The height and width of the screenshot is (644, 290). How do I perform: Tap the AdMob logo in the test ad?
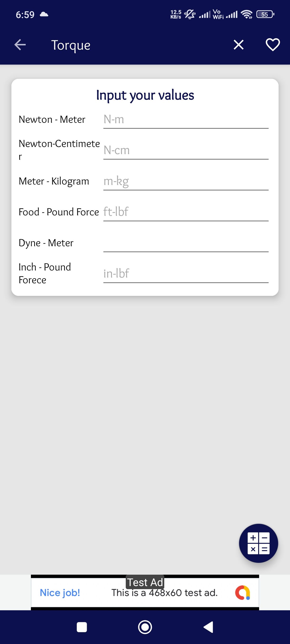pyautogui.click(x=242, y=592)
